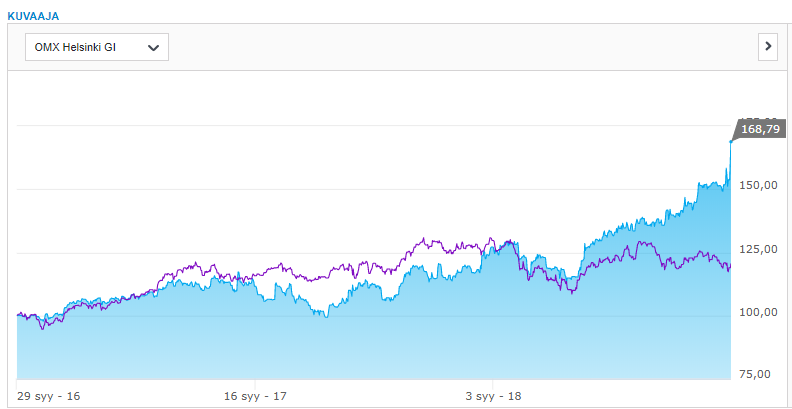Select the 16 syy - 17 date marker
Viewport: 792px width, 409px height.
pyautogui.click(x=256, y=397)
